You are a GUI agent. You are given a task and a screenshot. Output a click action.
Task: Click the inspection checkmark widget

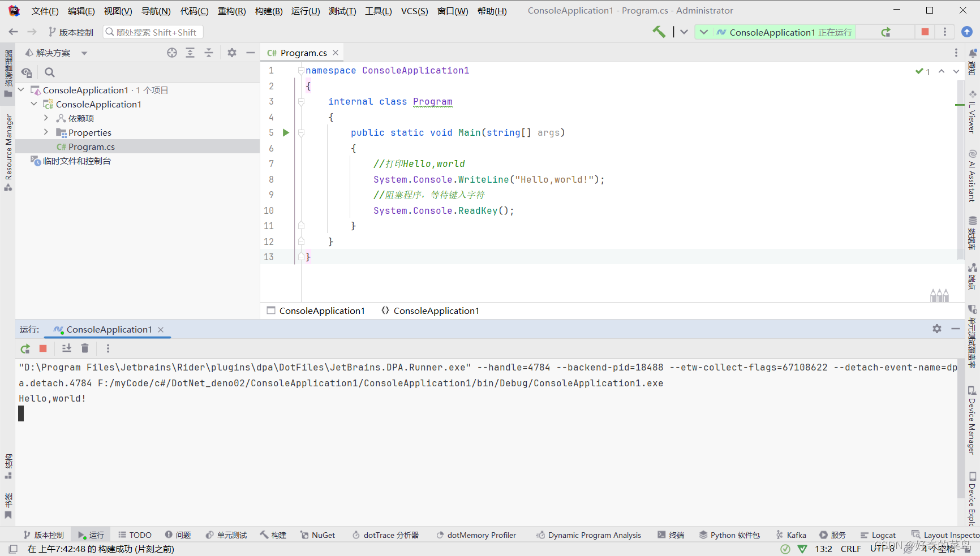click(x=923, y=71)
